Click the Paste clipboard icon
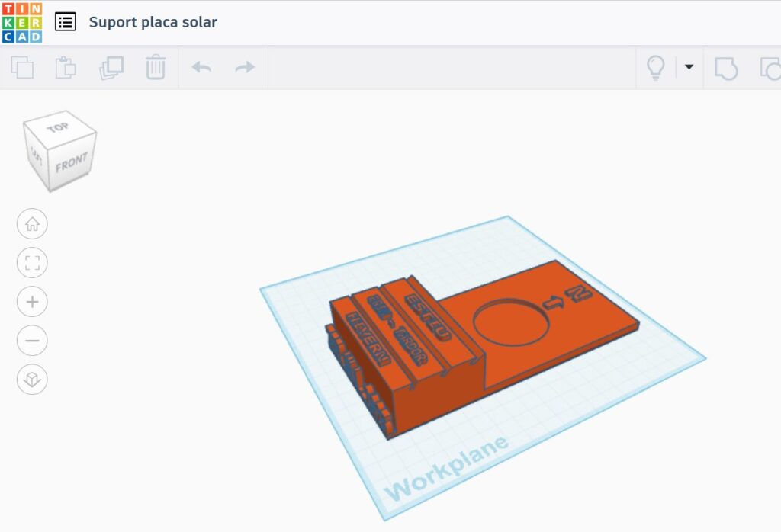 point(66,68)
